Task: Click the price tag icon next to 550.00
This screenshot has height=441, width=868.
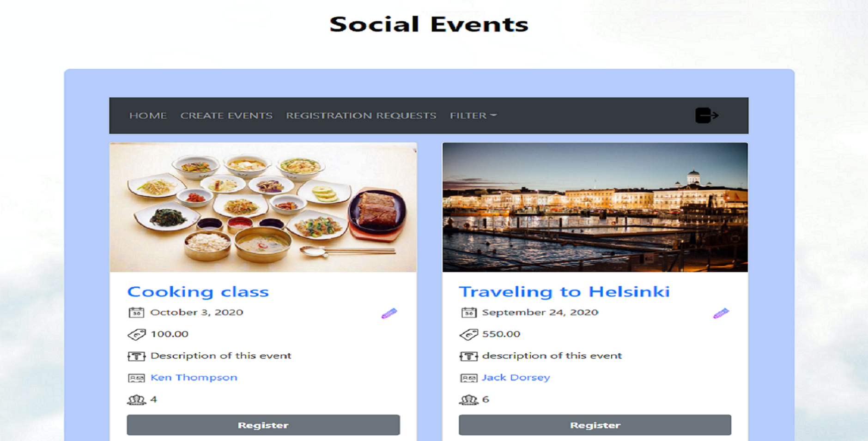Action: coord(468,334)
